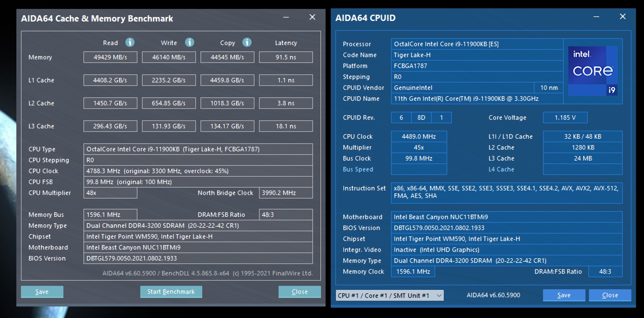
Task: Minimize the AIDA64 CPUID window
Action: point(596,17)
